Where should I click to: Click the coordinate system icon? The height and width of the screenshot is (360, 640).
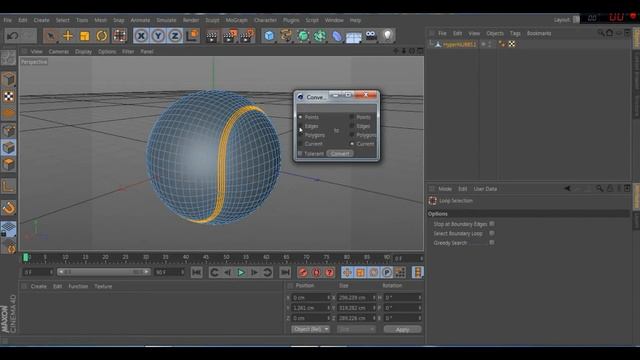click(x=192, y=36)
